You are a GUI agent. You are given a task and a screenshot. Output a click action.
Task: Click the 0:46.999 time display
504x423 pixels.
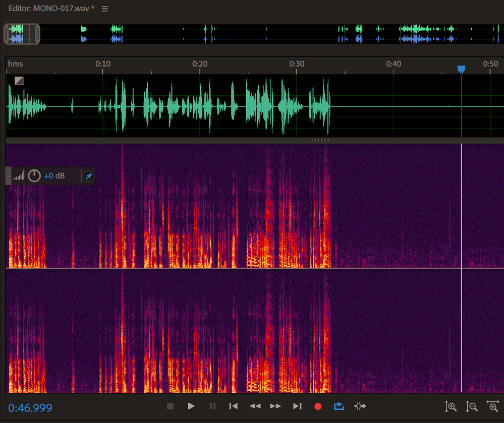point(30,407)
